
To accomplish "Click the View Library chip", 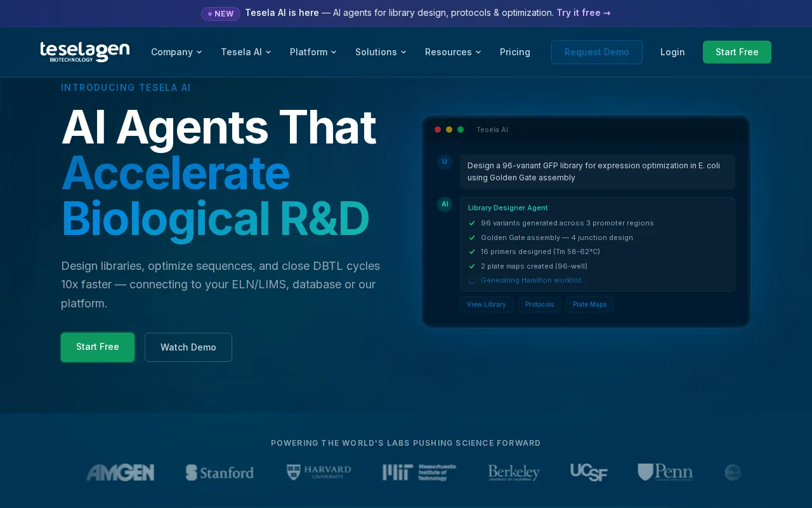I will [x=487, y=305].
